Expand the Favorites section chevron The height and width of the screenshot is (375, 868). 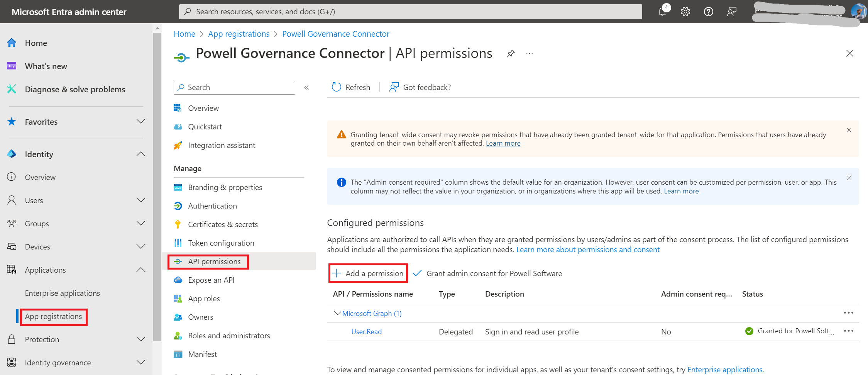pos(141,122)
